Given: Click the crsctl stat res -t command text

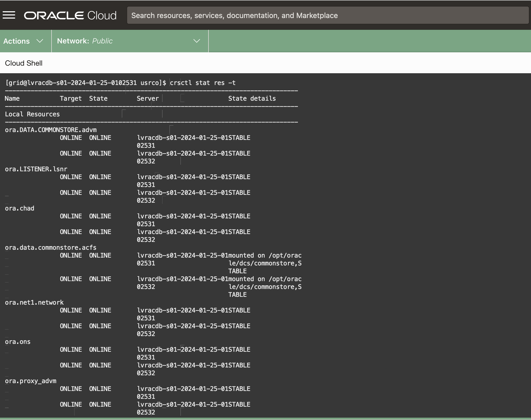Looking at the screenshot, I should coord(203,83).
